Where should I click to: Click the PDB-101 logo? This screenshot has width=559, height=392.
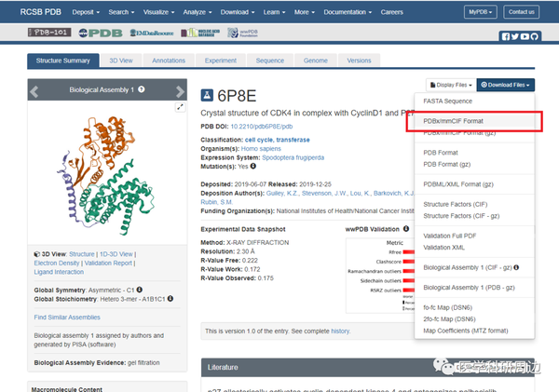(x=49, y=33)
